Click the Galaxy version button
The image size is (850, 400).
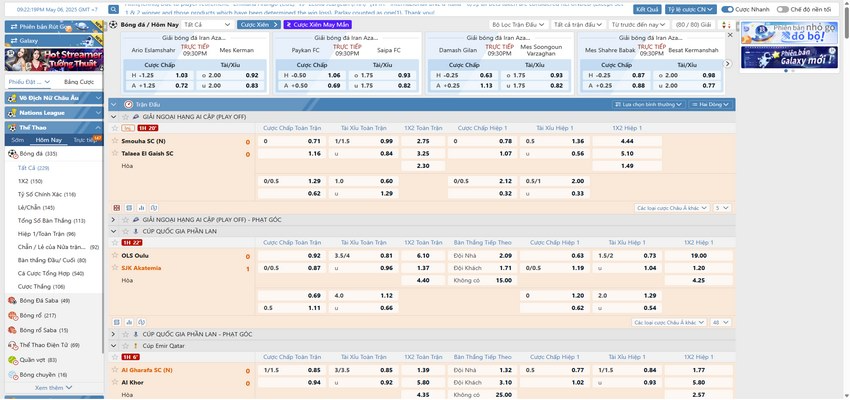tap(54, 41)
